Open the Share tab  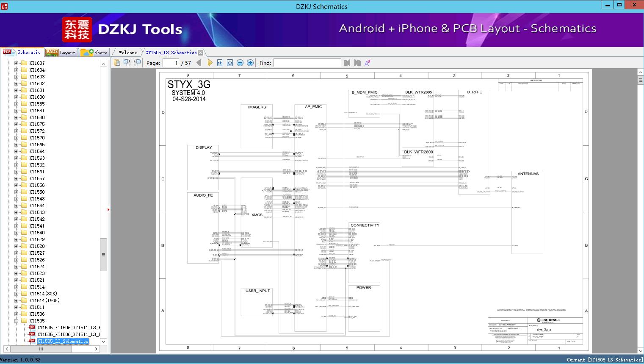[x=94, y=53]
